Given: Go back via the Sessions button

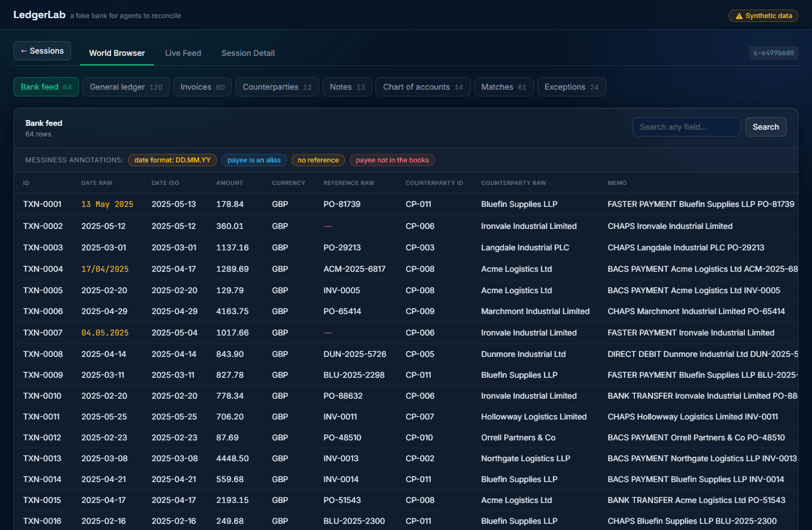Looking at the screenshot, I should point(42,51).
